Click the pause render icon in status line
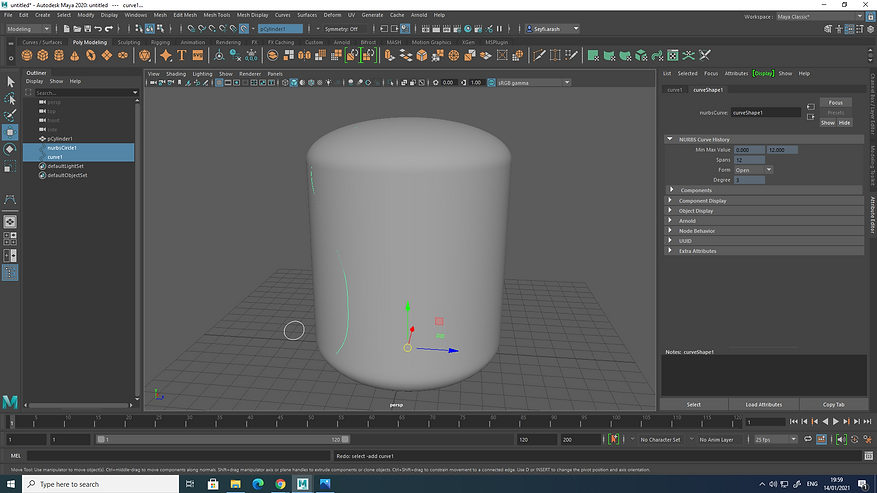Image resolution: width=877 pixels, height=493 pixels. pos(499,29)
